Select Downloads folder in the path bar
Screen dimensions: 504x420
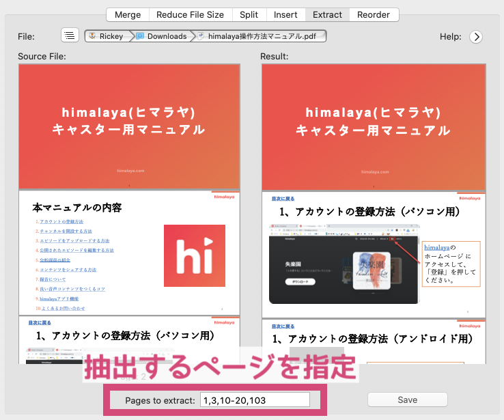coord(167,36)
